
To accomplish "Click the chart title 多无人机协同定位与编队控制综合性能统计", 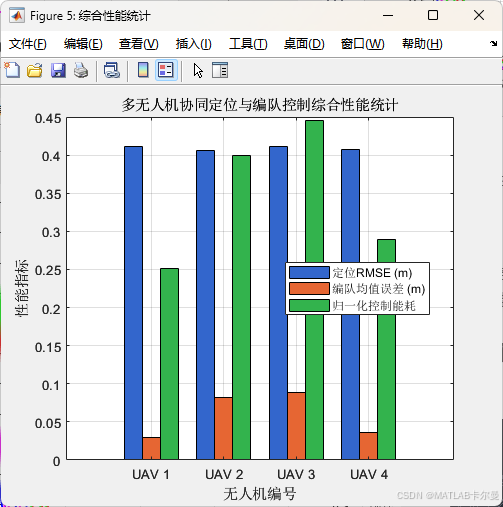I will [x=260, y=105].
